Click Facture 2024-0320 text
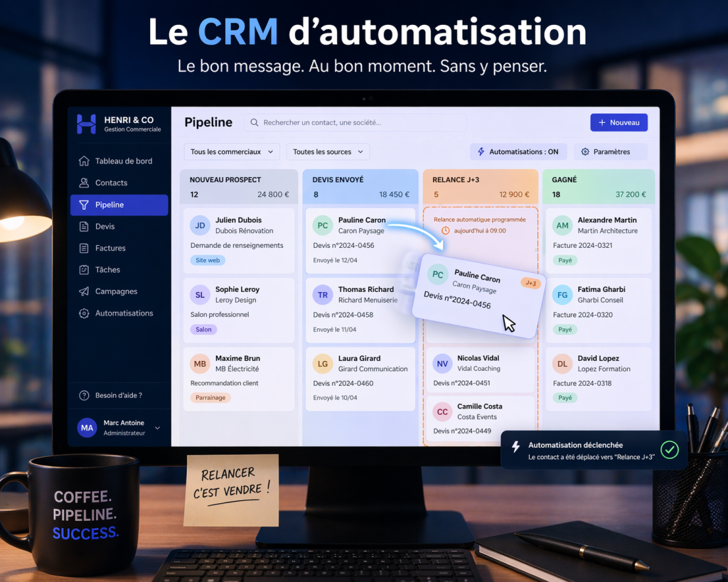728x582 pixels. 583,315
